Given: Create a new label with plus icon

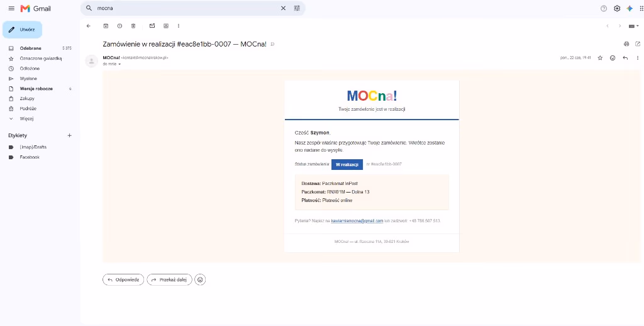Looking at the screenshot, I should (x=69, y=135).
